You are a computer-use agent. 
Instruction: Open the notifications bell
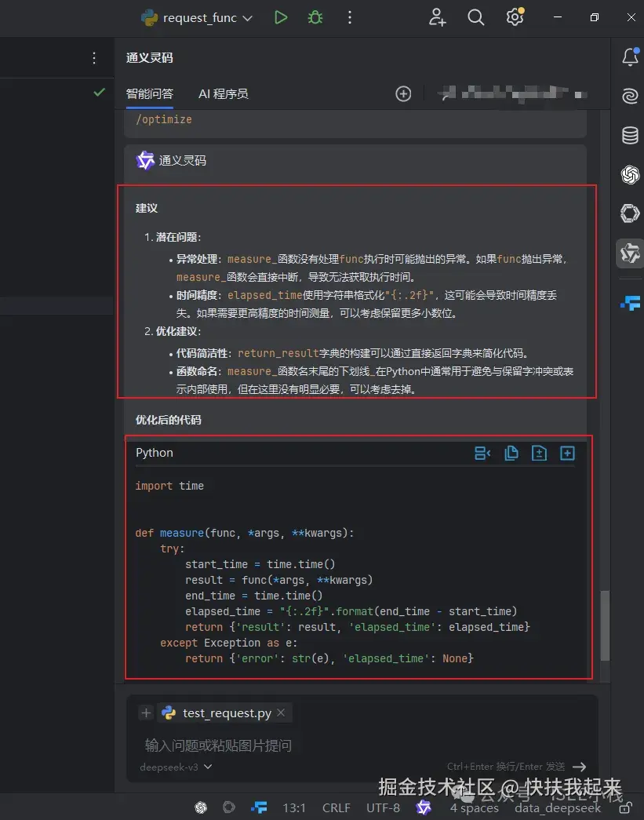click(630, 56)
